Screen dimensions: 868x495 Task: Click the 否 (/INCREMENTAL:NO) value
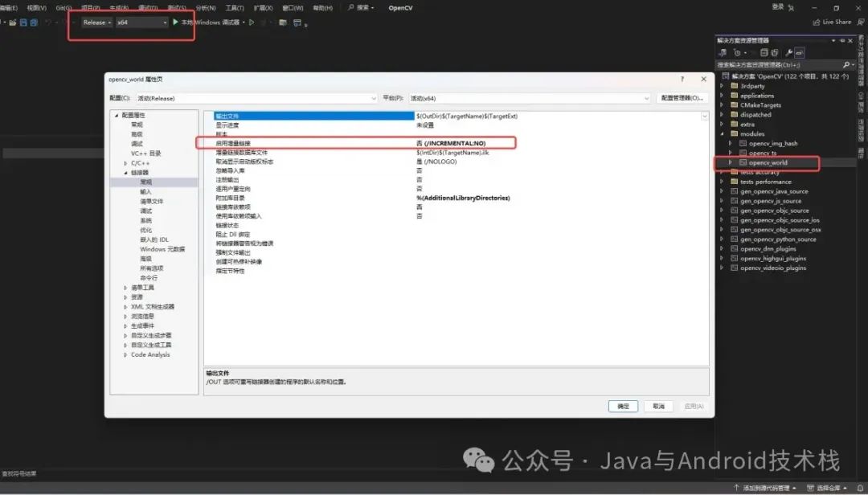[x=451, y=143]
